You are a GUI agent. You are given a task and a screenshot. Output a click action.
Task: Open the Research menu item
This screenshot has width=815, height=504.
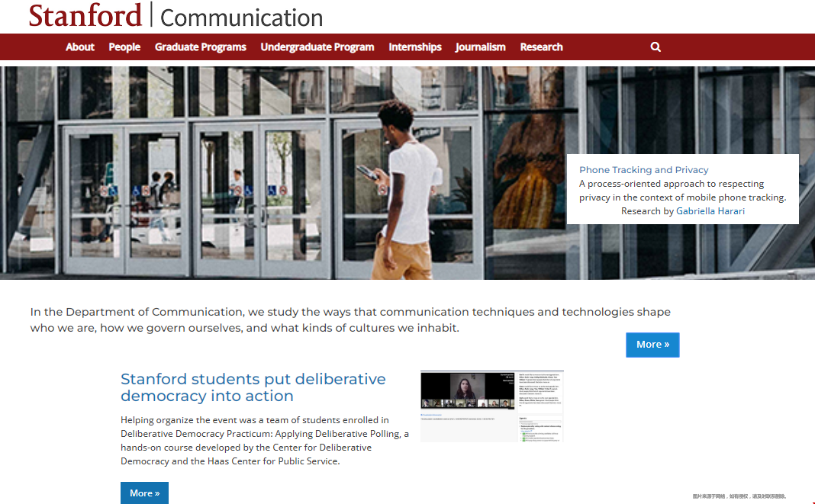pyautogui.click(x=542, y=47)
